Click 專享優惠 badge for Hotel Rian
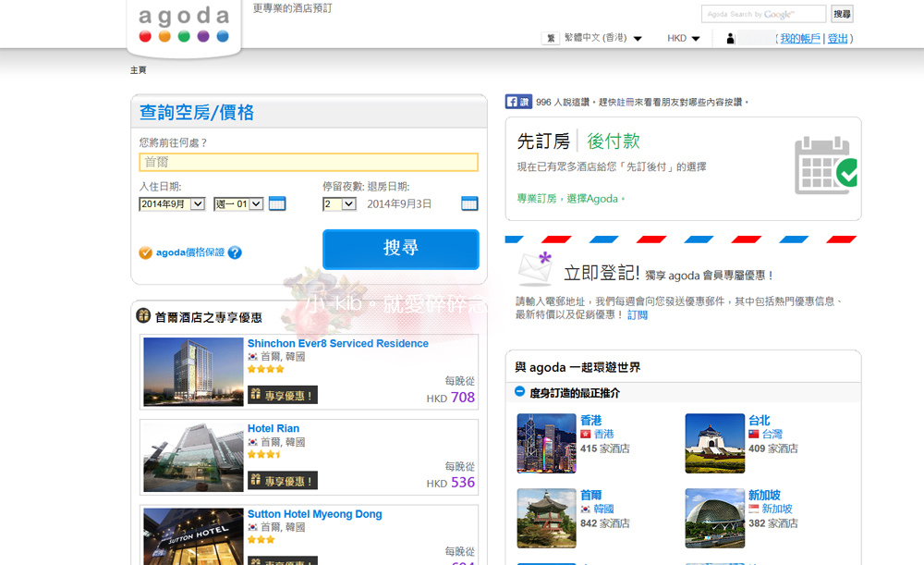 282,480
